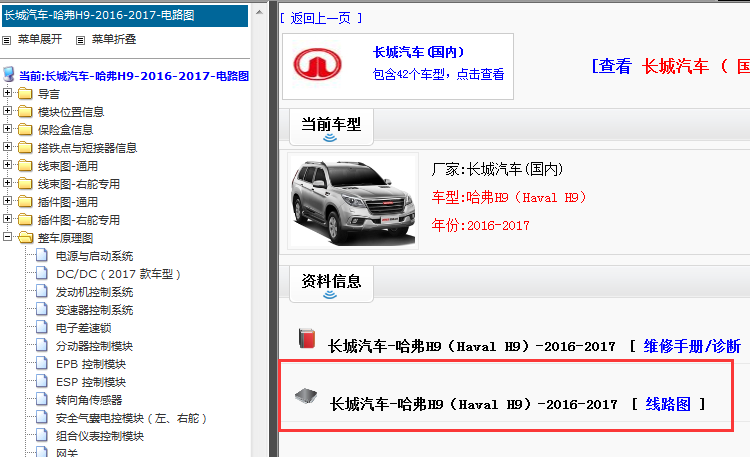
Task: Click the left panel scrollbar up arrow
Action: (259, 12)
